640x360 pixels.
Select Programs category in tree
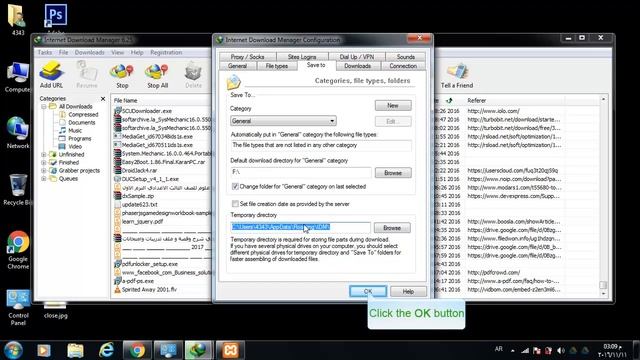click(x=80, y=139)
